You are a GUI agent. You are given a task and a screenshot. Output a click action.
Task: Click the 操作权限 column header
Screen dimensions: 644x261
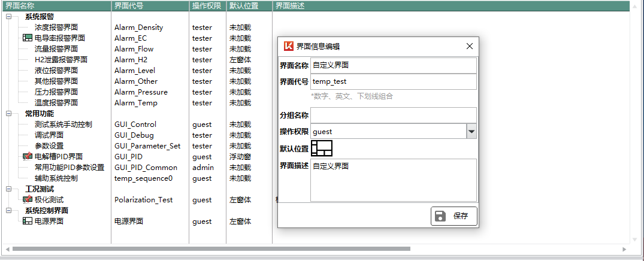click(207, 5)
